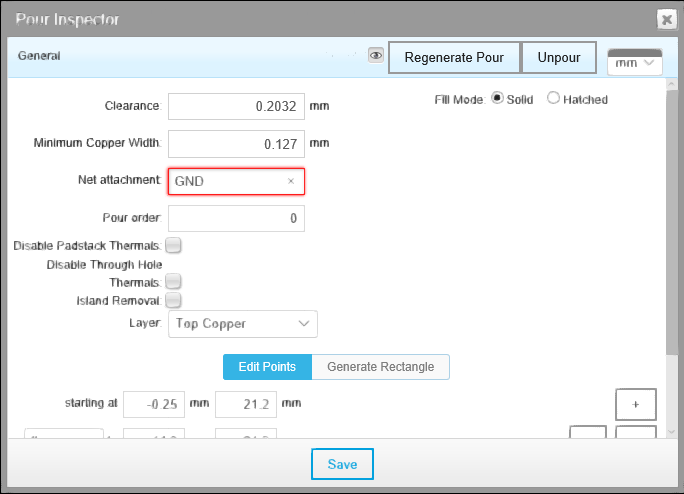The width and height of the screenshot is (684, 494).
Task: Expand the Top Copper layer dropdown
Action: (243, 324)
